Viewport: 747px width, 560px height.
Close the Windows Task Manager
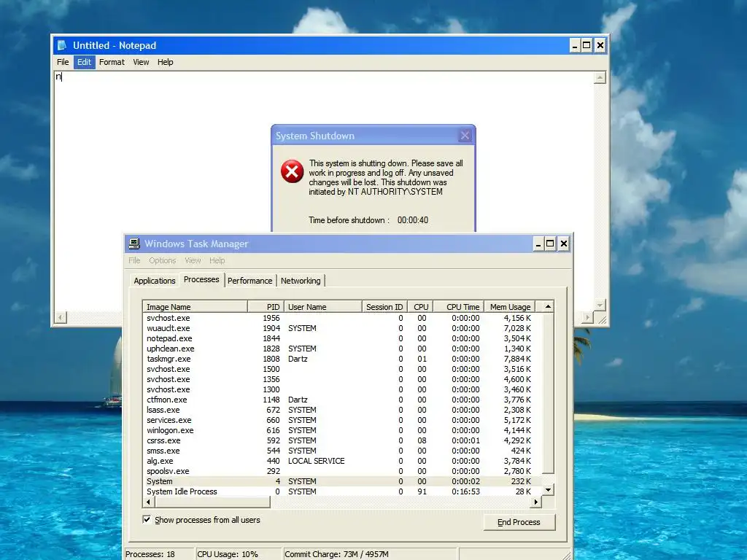click(564, 244)
